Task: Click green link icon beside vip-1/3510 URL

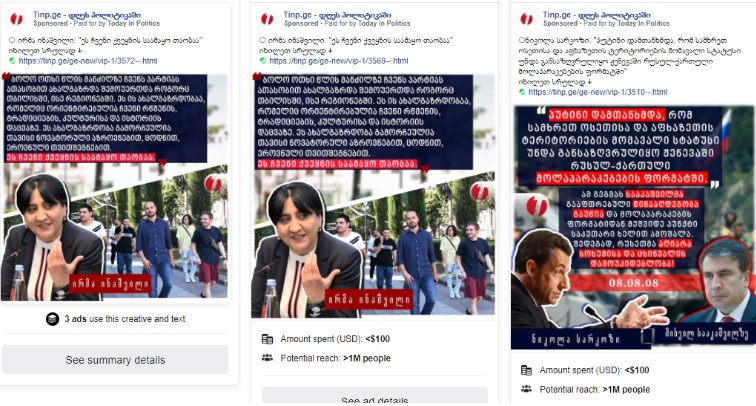Action: point(522,92)
